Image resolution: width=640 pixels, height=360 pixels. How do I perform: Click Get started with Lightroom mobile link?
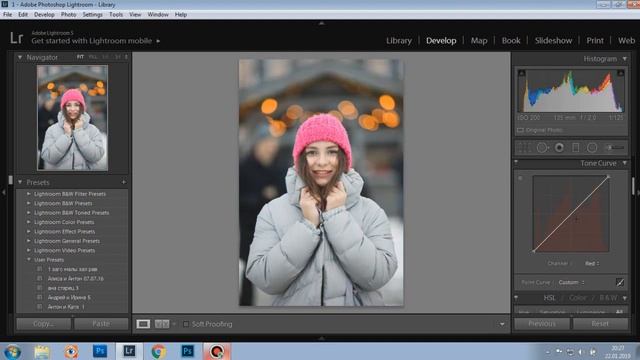(x=92, y=41)
